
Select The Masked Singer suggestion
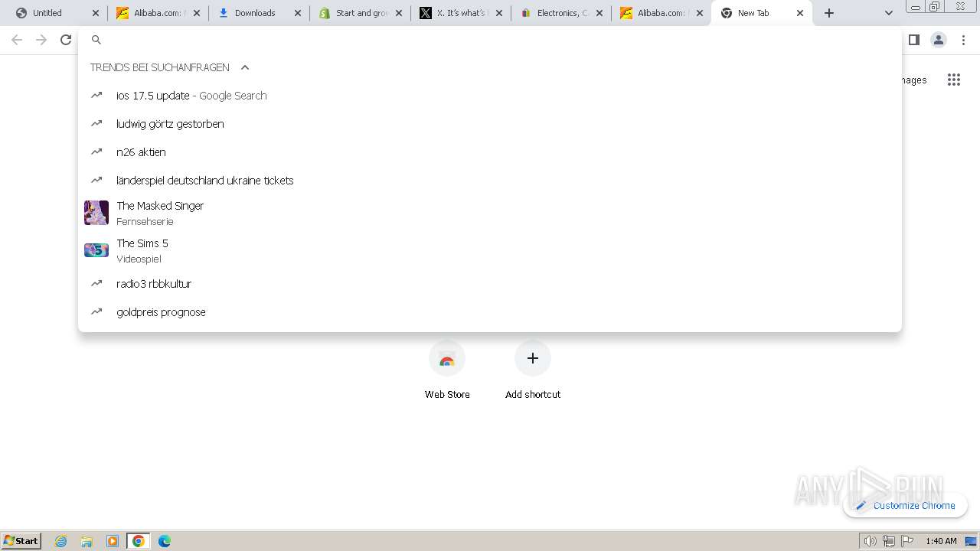pos(490,213)
